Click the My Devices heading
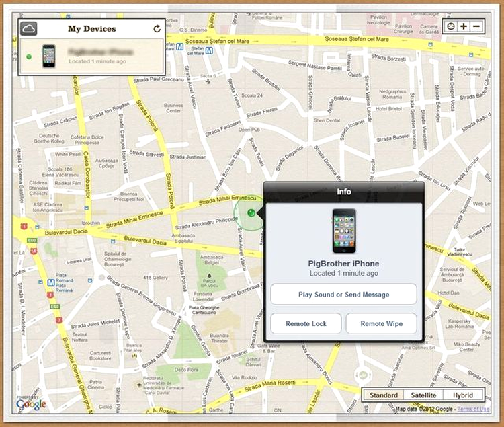The image size is (504, 427). 92,29
